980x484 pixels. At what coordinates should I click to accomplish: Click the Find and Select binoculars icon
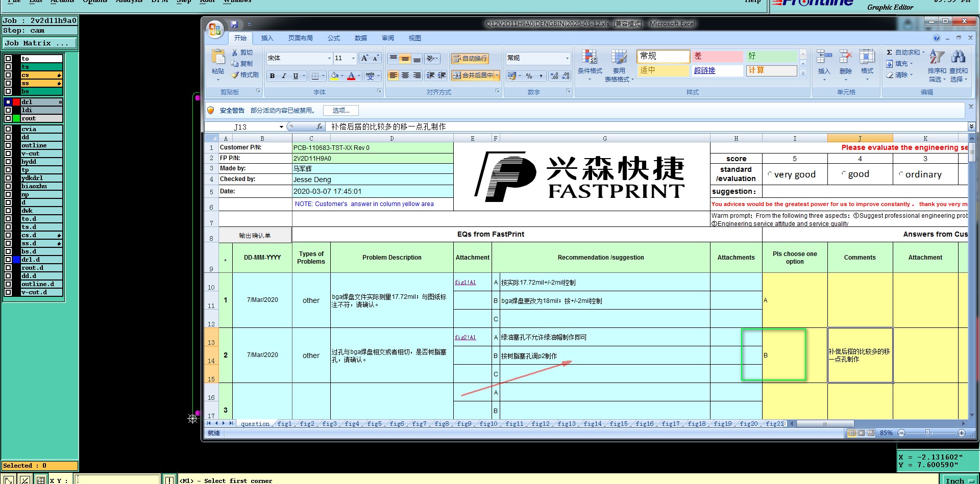point(959,57)
